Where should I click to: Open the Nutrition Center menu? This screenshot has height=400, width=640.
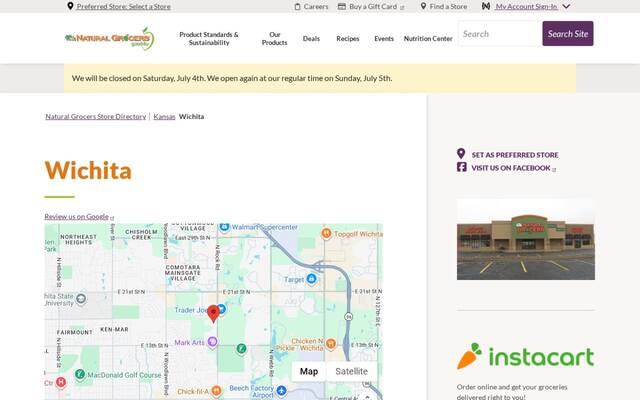[428, 38]
